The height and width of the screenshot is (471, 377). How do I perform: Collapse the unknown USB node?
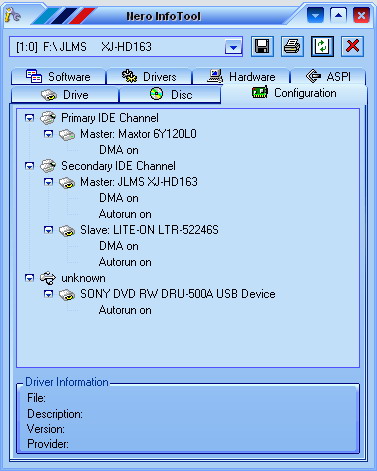pos(30,278)
